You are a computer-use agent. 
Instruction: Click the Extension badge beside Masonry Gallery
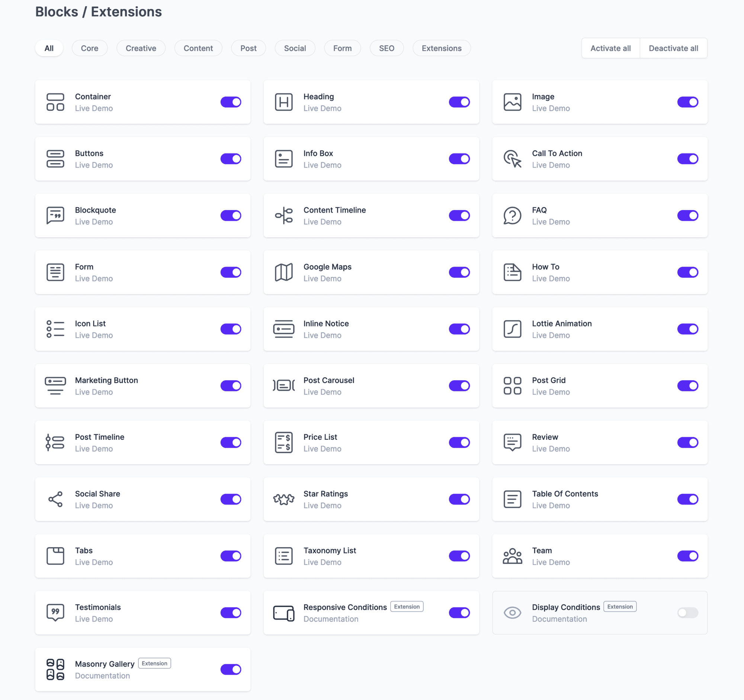pos(154,663)
